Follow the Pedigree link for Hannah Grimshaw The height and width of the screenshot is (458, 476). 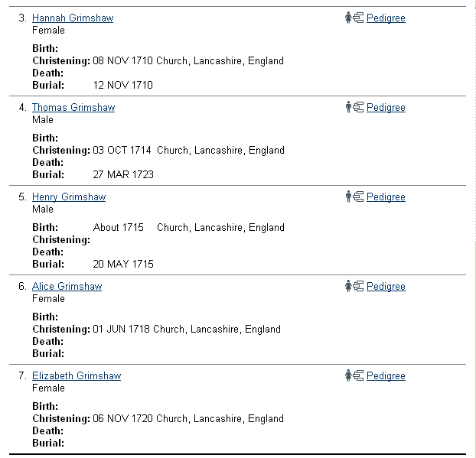386,18
